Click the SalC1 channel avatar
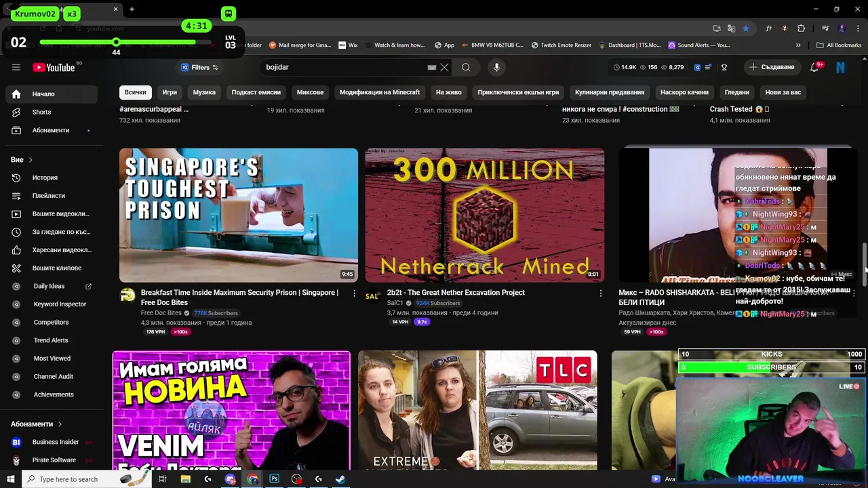The width and height of the screenshot is (868, 488). pos(372,296)
